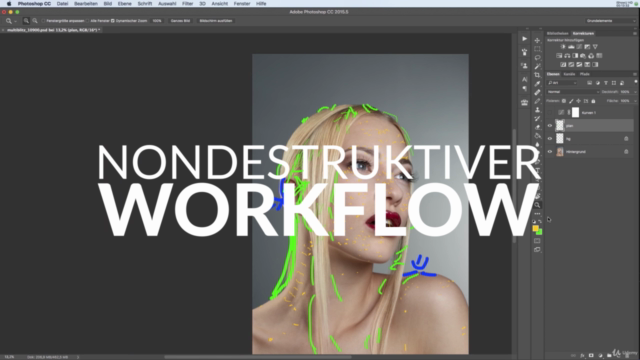The height and width of the screenshot is (360, 640).
Task: Select the Magic Wand tool
Action: pos(537,66)
